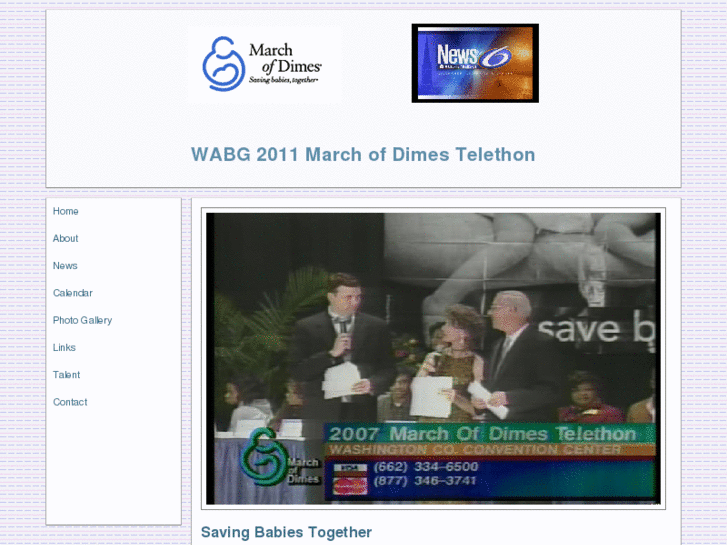
Task: Click the News 6 logo image
Action: [475, 63]
